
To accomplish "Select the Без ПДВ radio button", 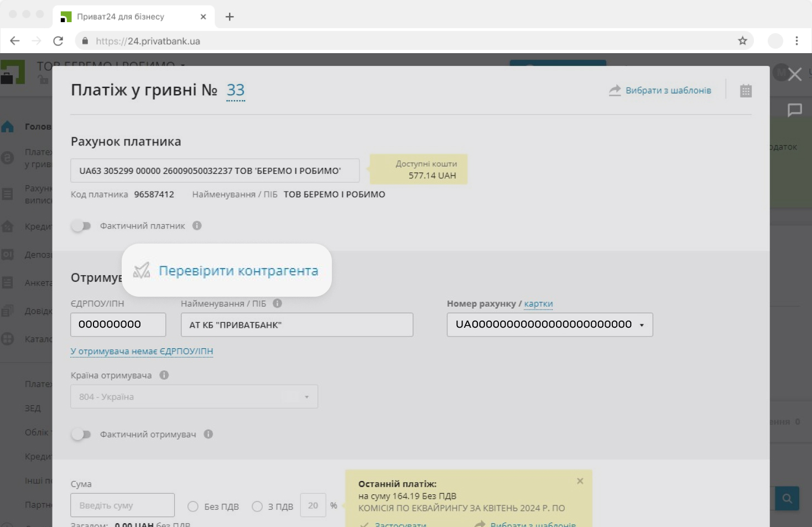I will (192, 506).
